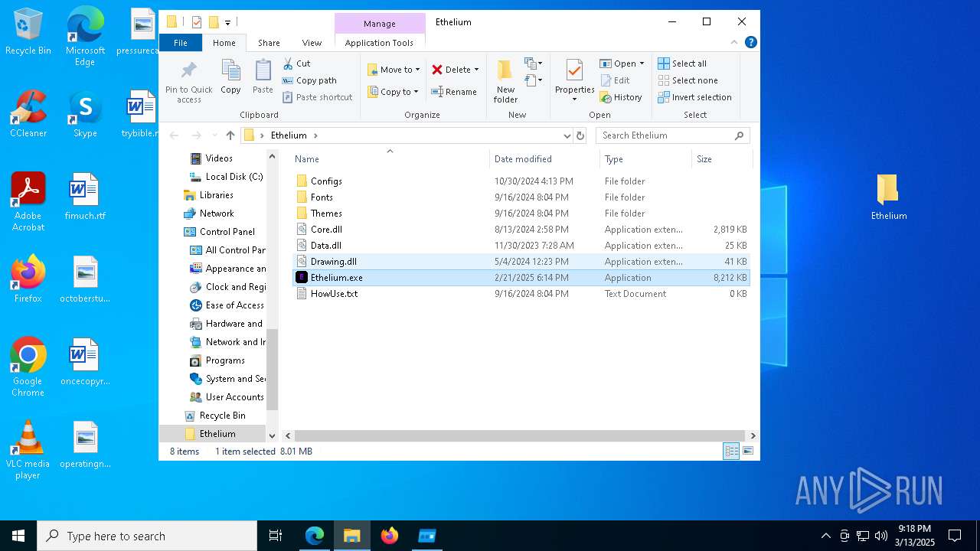Image resolution: width=980 pixels, height=551 pixels.
Task: Expand the Open button dropdown
Action: (642, 64)
